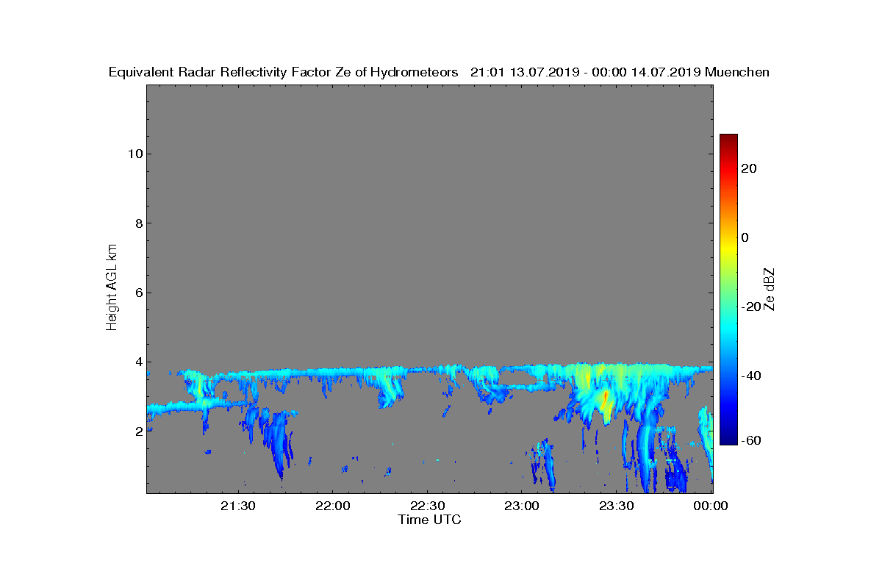
Task: Click the dark blue bottom of the colorbar
Action: tap(728, 438)
